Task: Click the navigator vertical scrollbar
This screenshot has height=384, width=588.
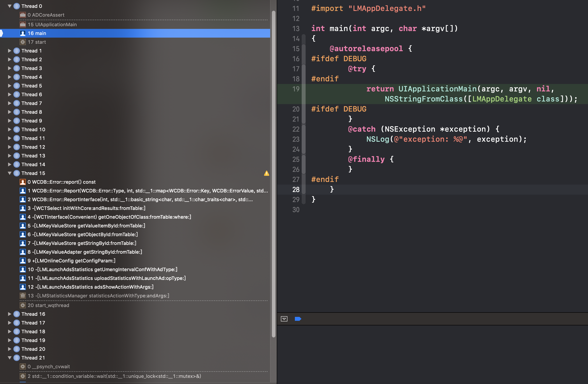Action: [x=273, y=174]
